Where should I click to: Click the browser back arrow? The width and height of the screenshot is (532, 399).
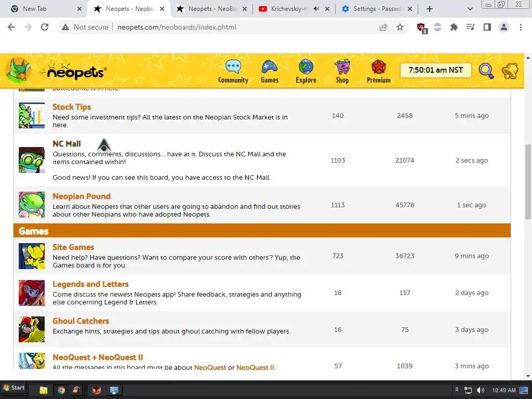pyautogui.click(x=11, y=27)
